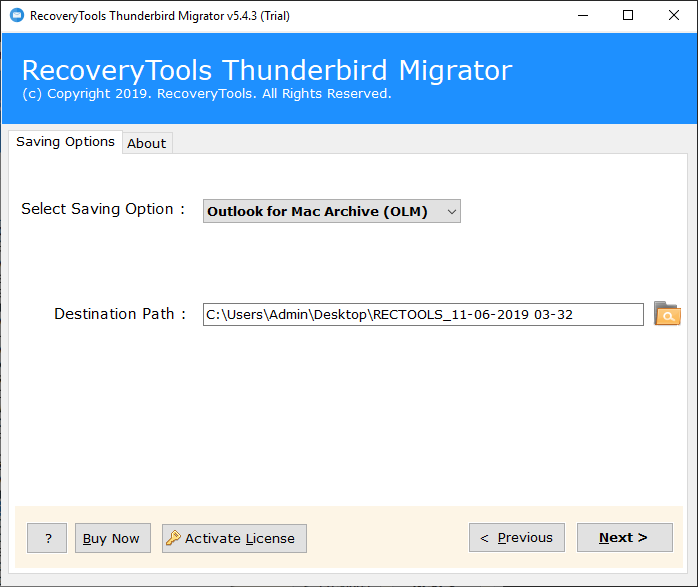Image resolution: width=698 pixels, height=587 pixels.
Task: Click the 'Select Saving Option :' label
Action: coord(103,209)
